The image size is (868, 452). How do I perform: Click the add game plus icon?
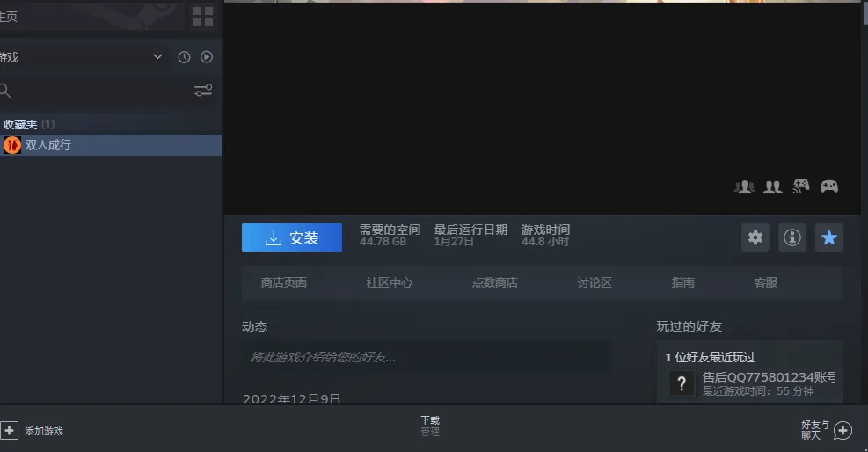tap(10, 430)
